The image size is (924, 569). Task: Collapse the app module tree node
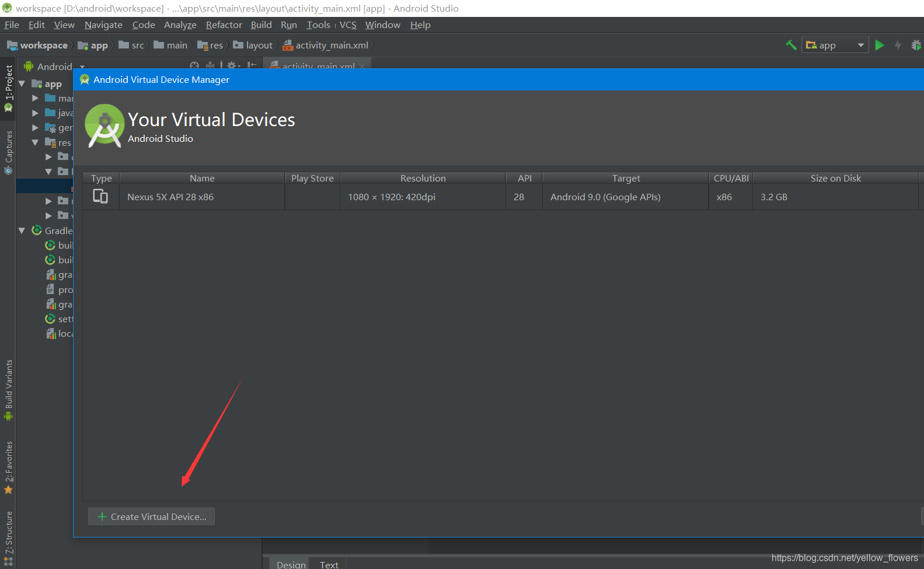click(22, 83)
